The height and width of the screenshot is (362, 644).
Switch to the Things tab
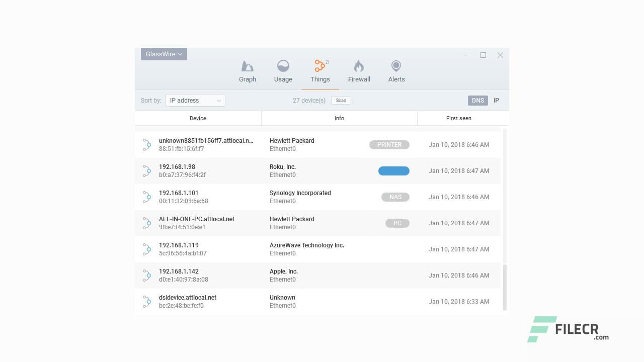(320, 70)
